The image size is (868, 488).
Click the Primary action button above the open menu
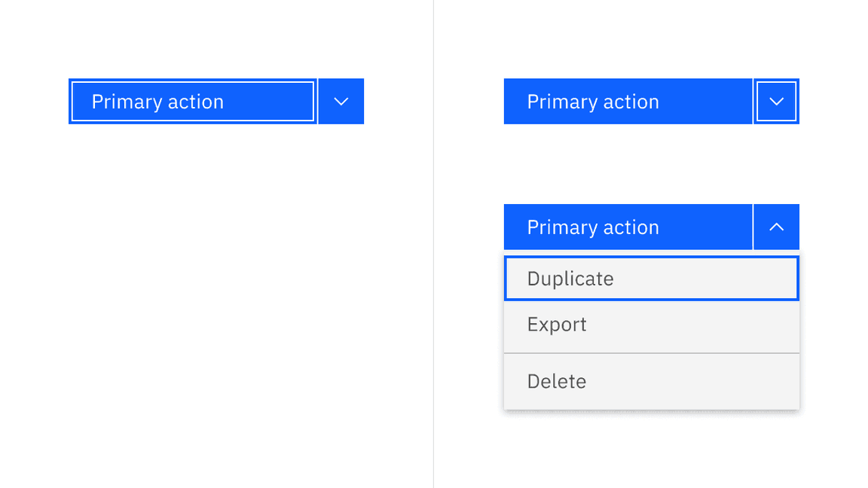(x=628, y=227)
